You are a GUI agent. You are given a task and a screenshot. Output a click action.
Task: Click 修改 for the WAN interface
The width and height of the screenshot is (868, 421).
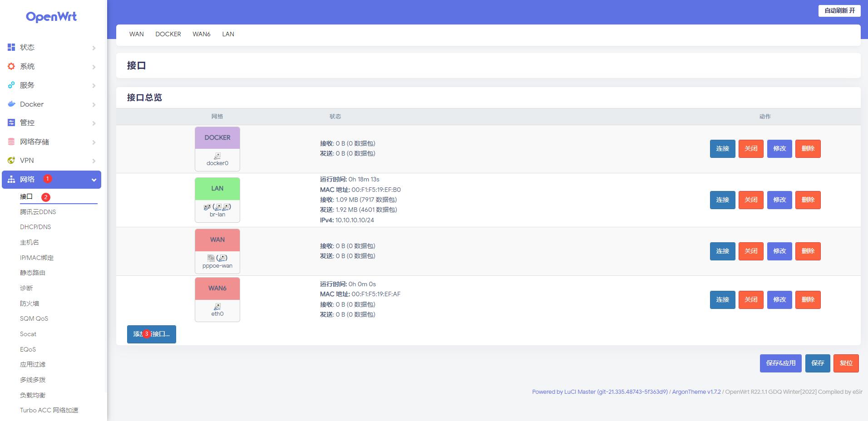pos(779,251)
